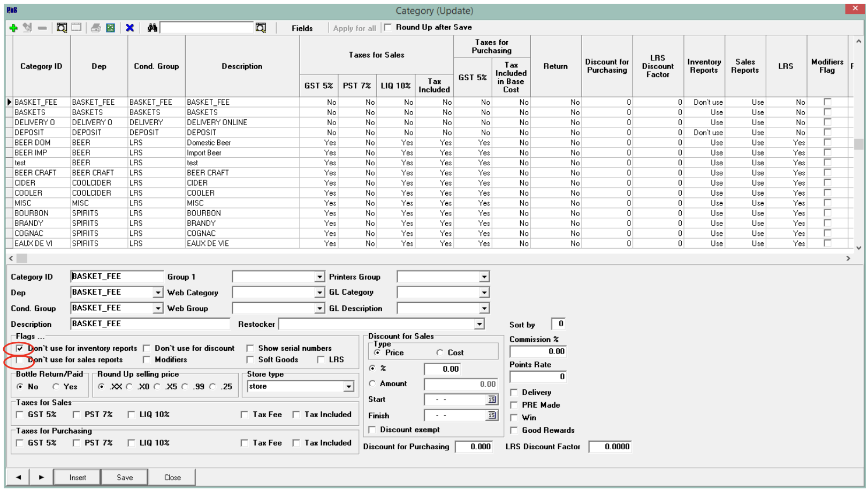Viewport: 868px width, 491px height.
Task: Toggle Don't use for inventory reports
Action: (20, 348)
